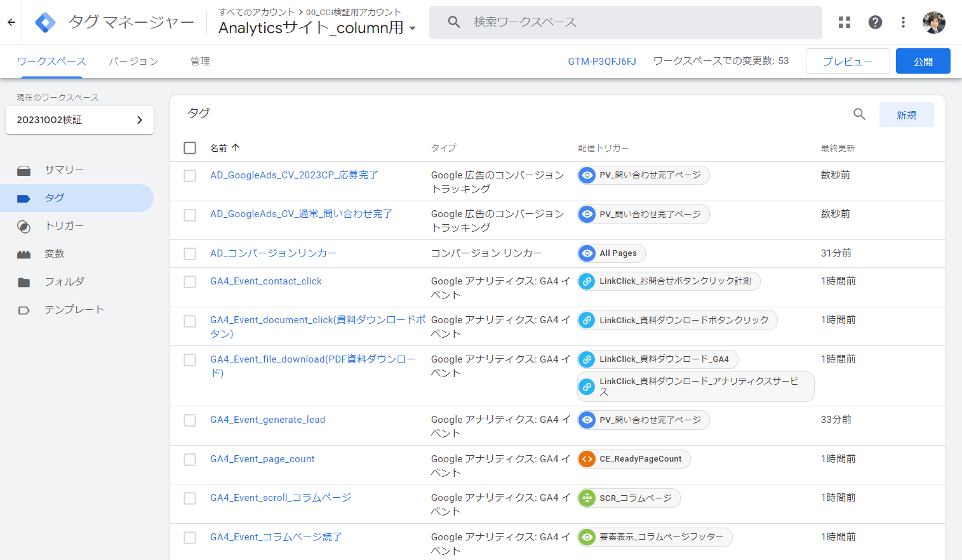Click the テンプレート sidebar icon
The height and width of the screenshot is (560, 962).
pyautogui.click(x=24, y=310)
